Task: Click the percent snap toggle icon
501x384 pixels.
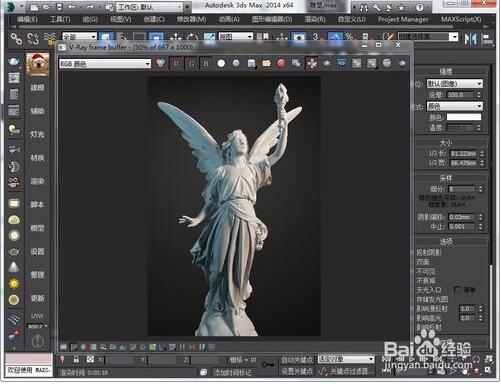Action: (349, 37)
